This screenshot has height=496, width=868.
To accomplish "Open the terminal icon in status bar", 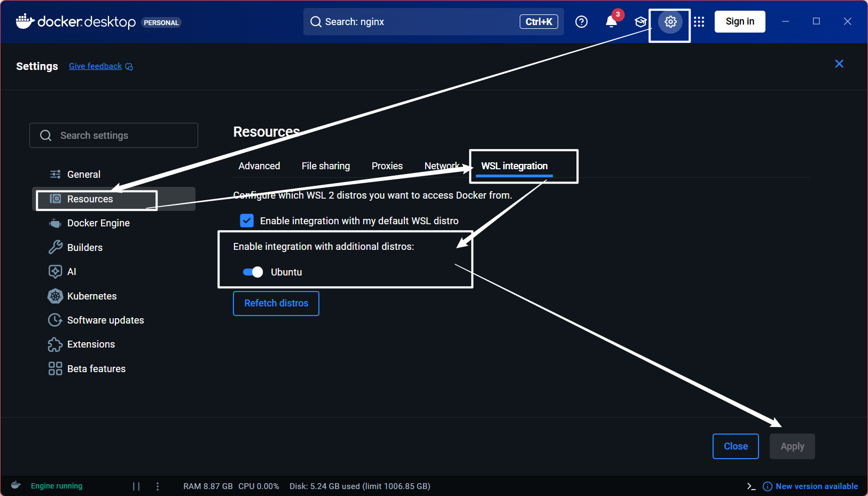I will click(x=751, y=486).
